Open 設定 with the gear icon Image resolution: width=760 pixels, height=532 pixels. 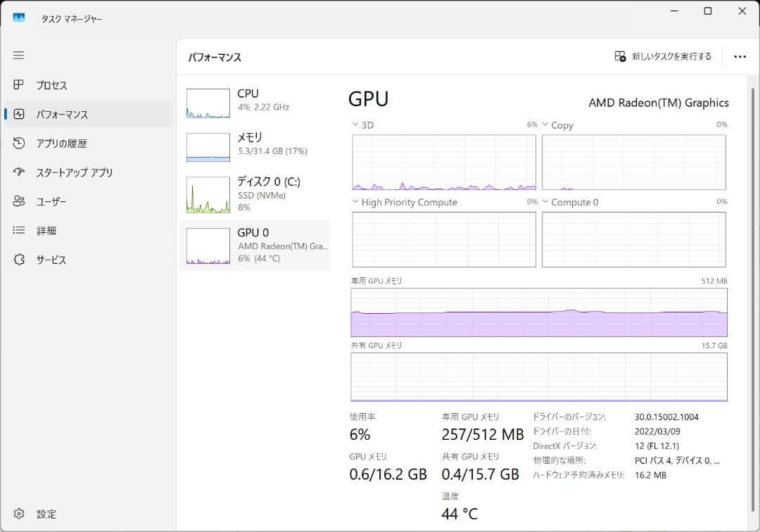(19, 514)
